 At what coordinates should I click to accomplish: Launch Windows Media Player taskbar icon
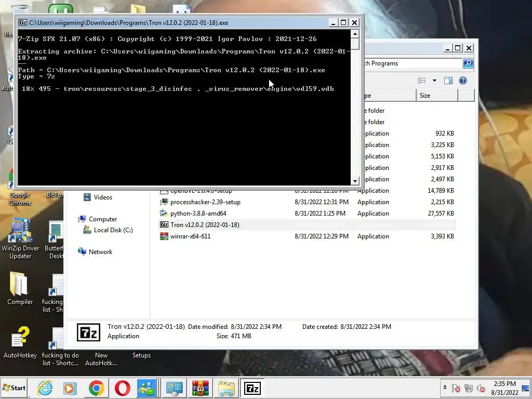click(70, 388)
